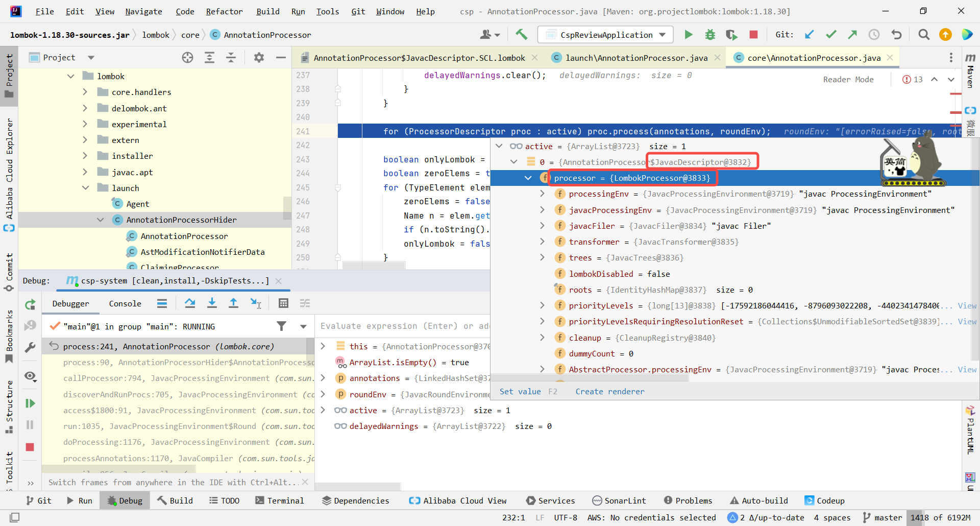Click Collapse All in Project panel
Image resolution: width=980 pixels, height=526 pixels.
click(231, 58)
